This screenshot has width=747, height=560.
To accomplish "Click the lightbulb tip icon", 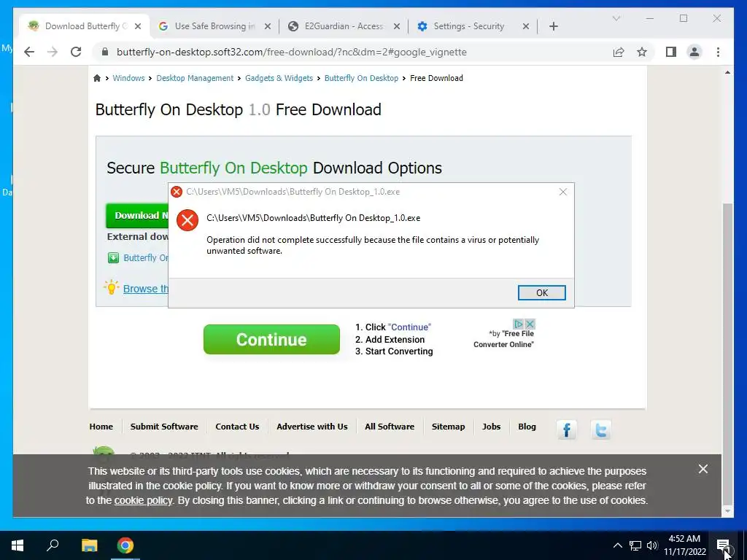I will [111, 287].
